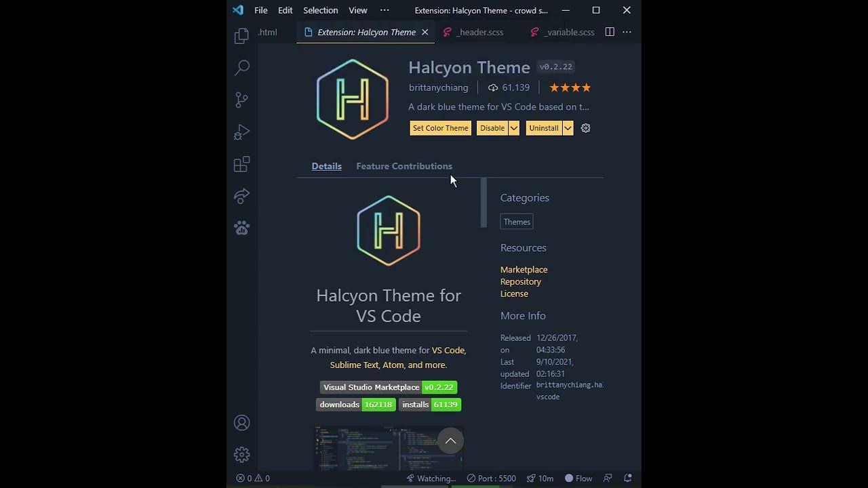Open the feedback icon in the status bar
Viewport: 868px width, 488px height.
608,478
